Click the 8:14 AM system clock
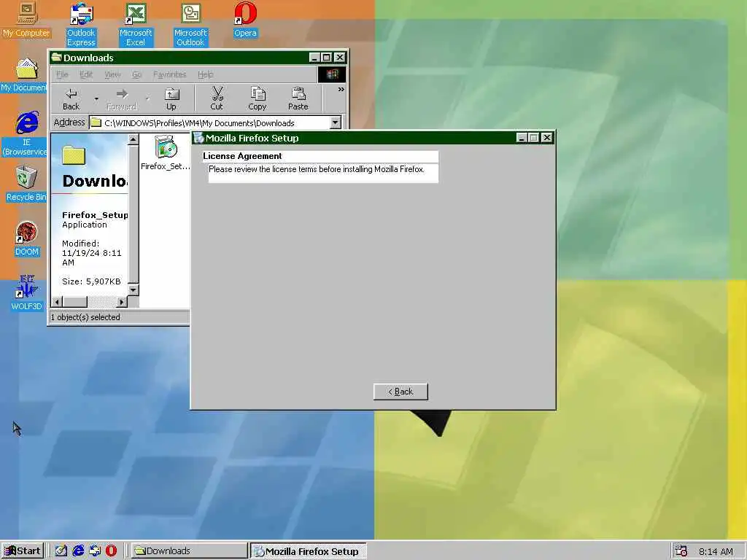747x560 pixels. pyautogui.click(x=716, y=551)
